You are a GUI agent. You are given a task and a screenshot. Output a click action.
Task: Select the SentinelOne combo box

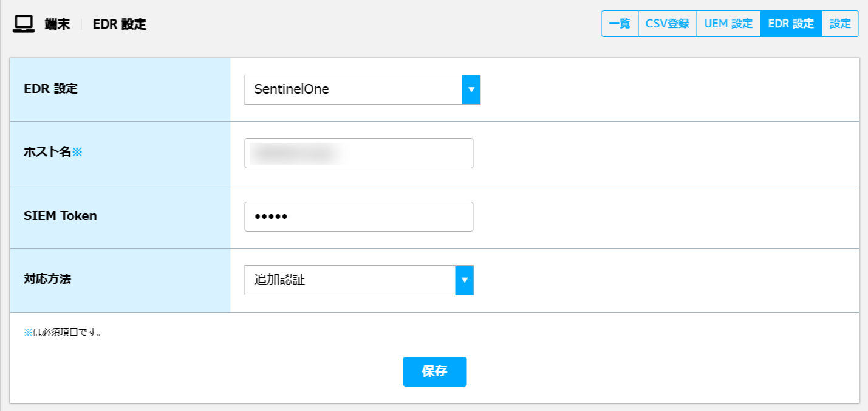pos(363,89)
